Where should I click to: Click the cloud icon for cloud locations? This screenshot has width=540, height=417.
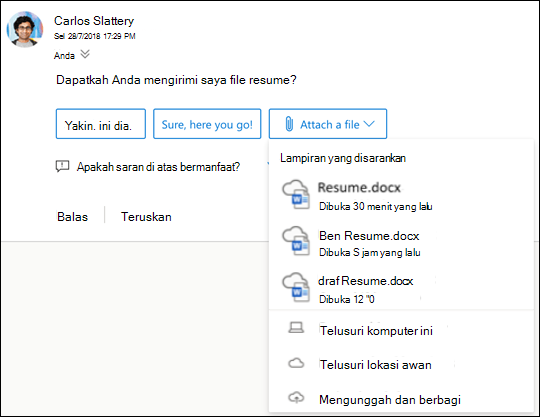click(x=296, y=363)
